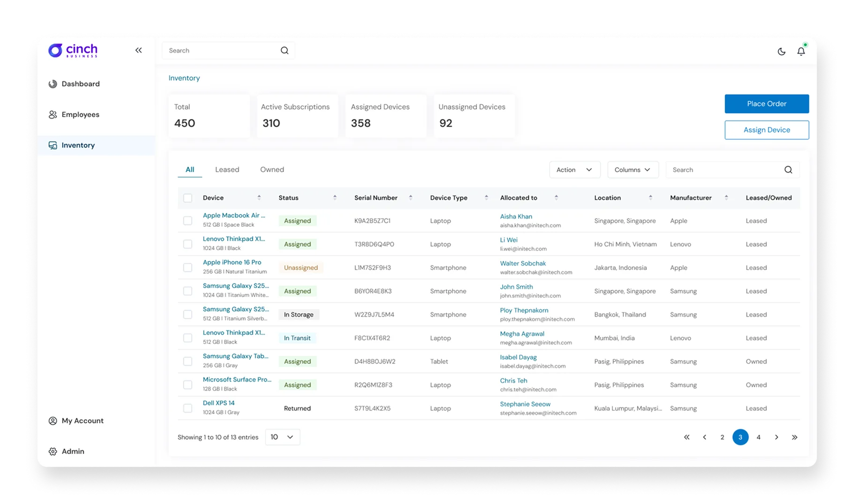Sort the table by the Device column
Screen dimensions: 854x504
click(x=259, y=198)
